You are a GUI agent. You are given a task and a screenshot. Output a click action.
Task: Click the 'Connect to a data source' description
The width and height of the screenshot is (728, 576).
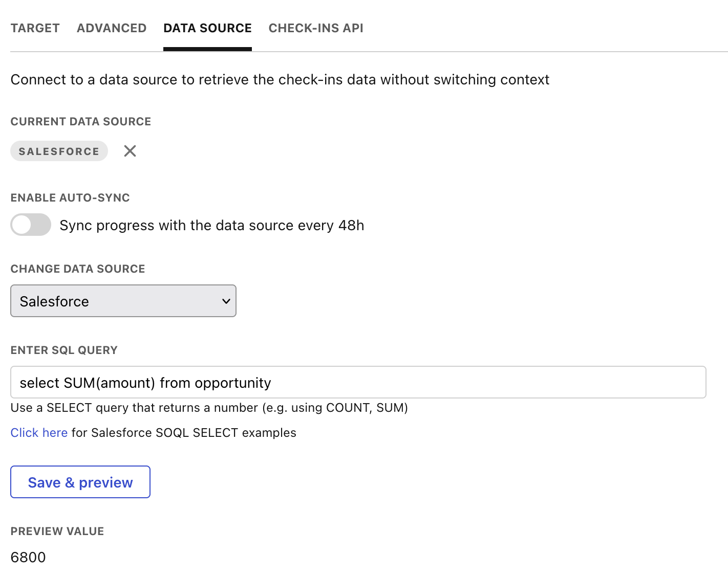(280, 80)
